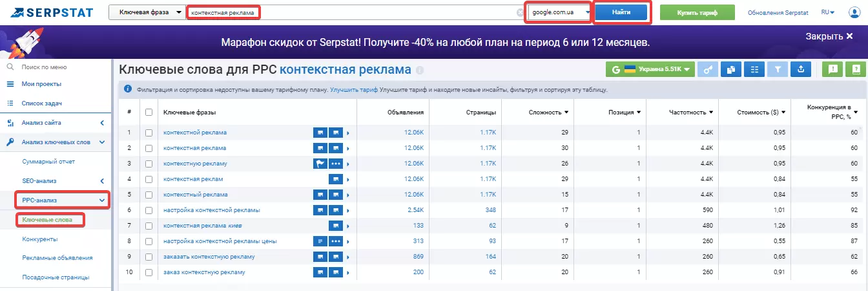Click the funnel filter icon in the toolbar
Viewport: 868px width, 291px height.
point(778,69)
